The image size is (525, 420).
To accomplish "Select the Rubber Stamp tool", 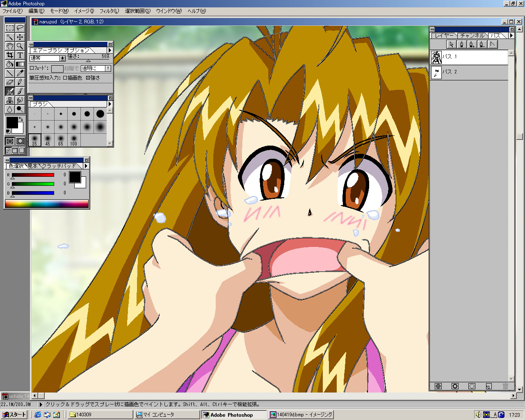I will click(x=10, y=100).
